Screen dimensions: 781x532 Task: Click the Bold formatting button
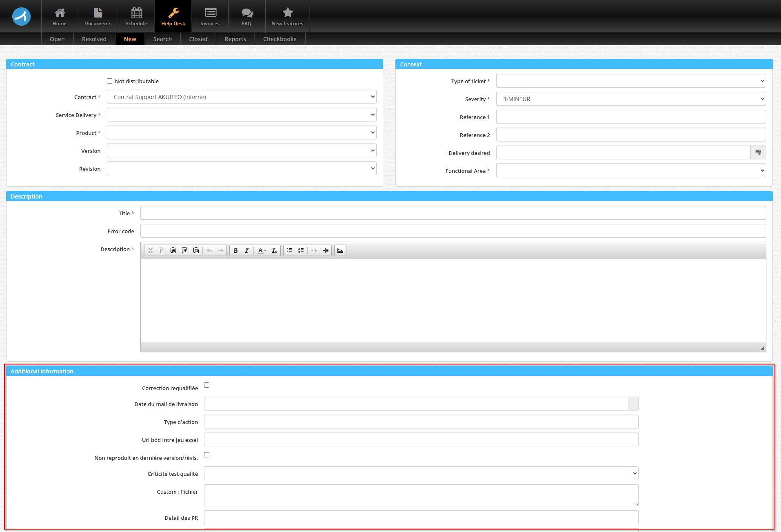point(235,250)
